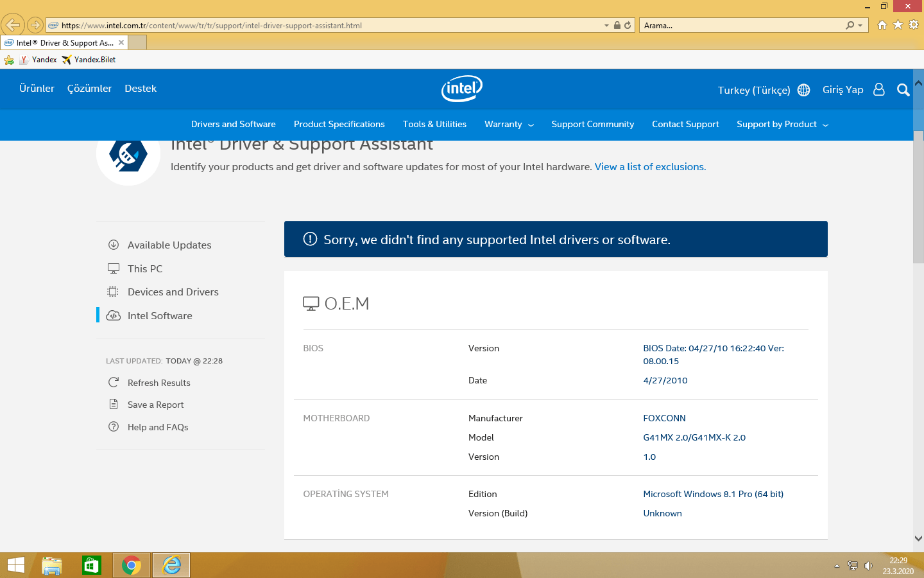Open the browser Tools gear icon
This screenshot has width=924, height=578.
914,25
